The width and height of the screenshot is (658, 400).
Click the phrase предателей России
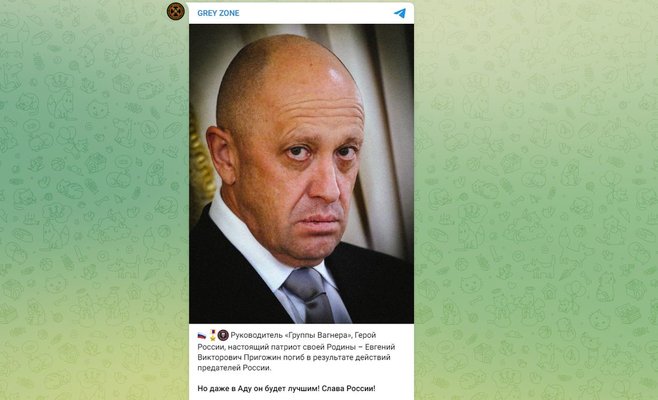(x=234, y=368)
